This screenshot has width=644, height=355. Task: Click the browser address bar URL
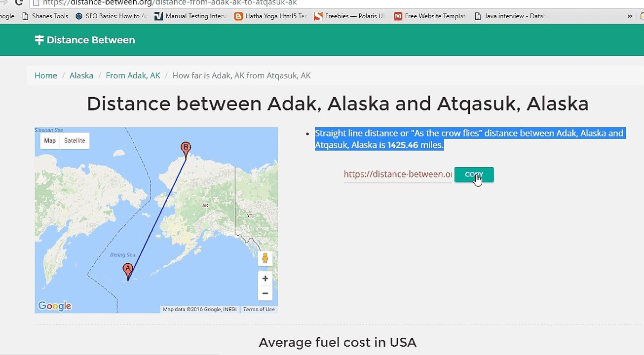coord(170,2)
